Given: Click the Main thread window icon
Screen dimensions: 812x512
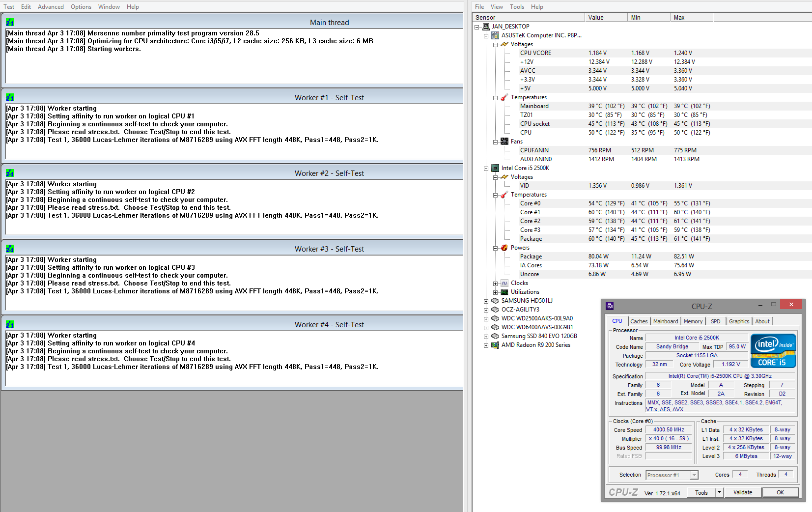Looking at the screenshot, I should point(10,22).
